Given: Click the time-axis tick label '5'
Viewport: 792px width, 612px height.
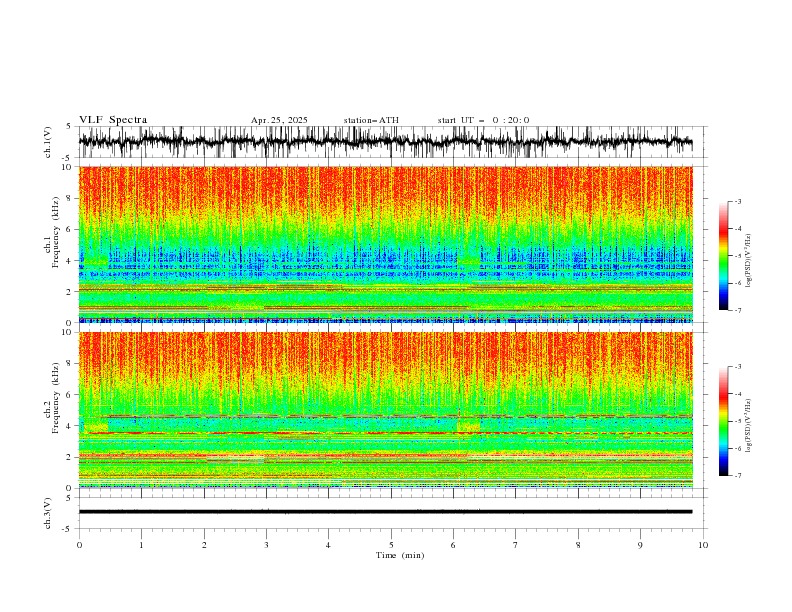Looking at the screenshot, I should (x=391, y=545).
